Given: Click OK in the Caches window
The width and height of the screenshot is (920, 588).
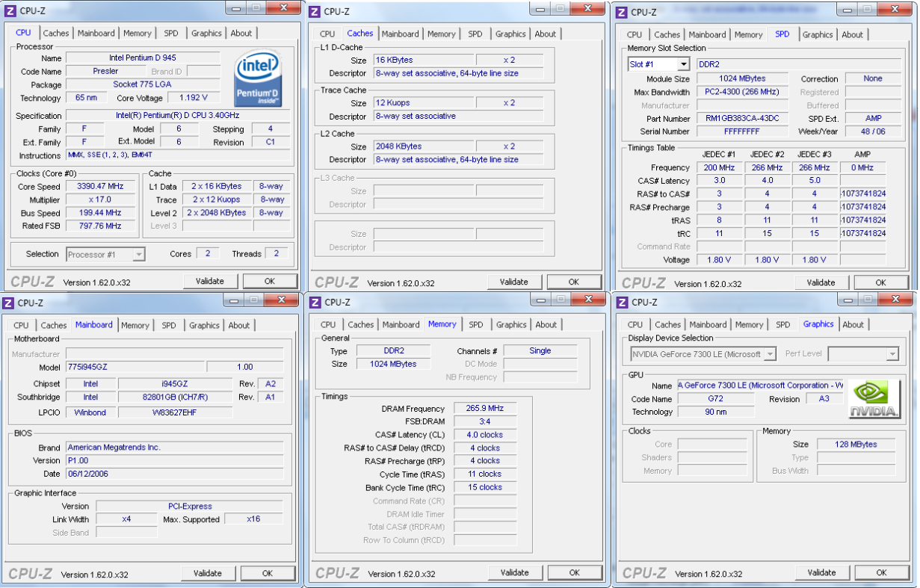Looking at the screenshot, I should [x=574, y=282].
